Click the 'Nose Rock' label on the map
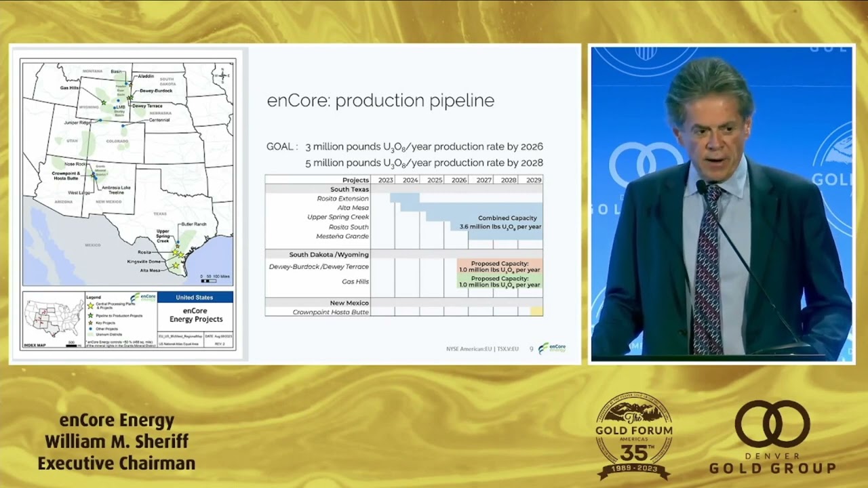The image size is (868, 488). point(75,164)
